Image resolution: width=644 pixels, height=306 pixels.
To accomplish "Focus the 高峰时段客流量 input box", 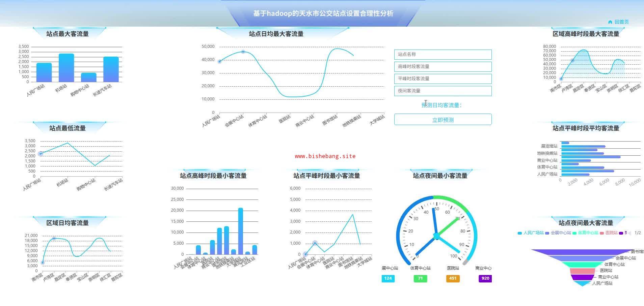I will tap(443, 66).
